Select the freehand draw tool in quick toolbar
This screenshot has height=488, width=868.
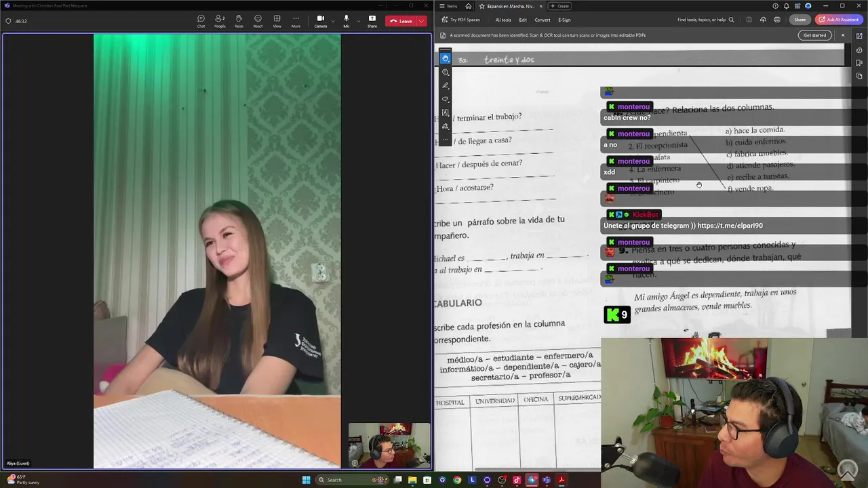tap(446, 99)
